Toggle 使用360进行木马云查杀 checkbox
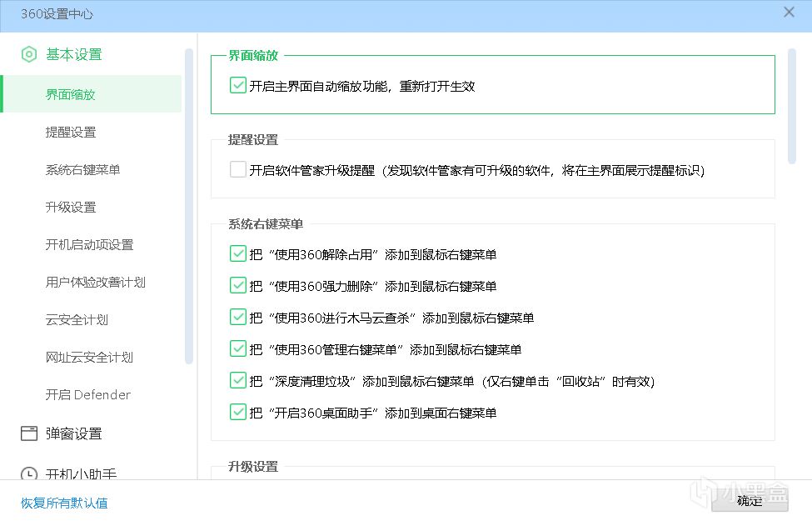 coord(237,317)
